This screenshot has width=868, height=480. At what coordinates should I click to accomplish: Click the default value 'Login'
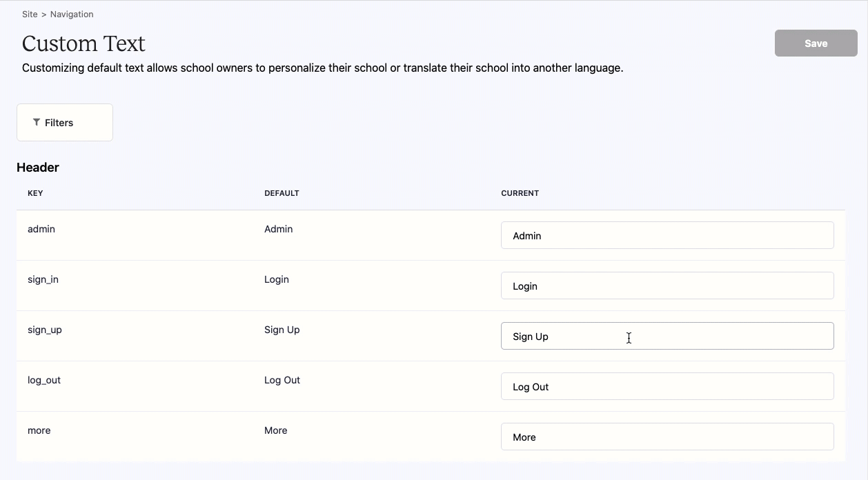pos(277,279)
